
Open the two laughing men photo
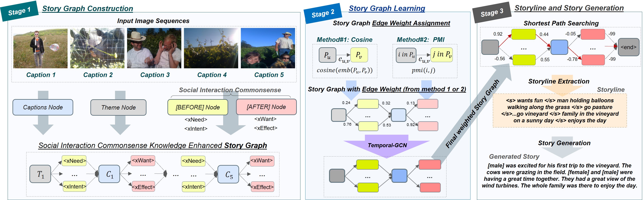coord(154,48)
